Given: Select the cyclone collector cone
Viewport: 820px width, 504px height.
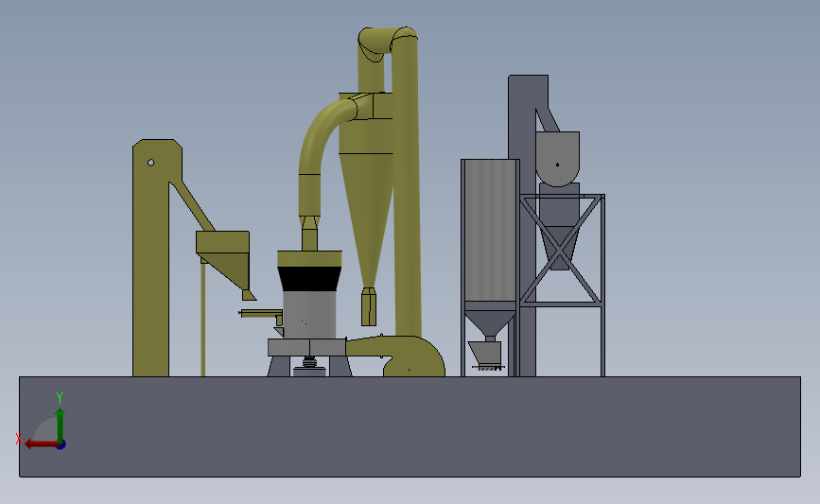Looking at the screenshot, I should 366,219.
